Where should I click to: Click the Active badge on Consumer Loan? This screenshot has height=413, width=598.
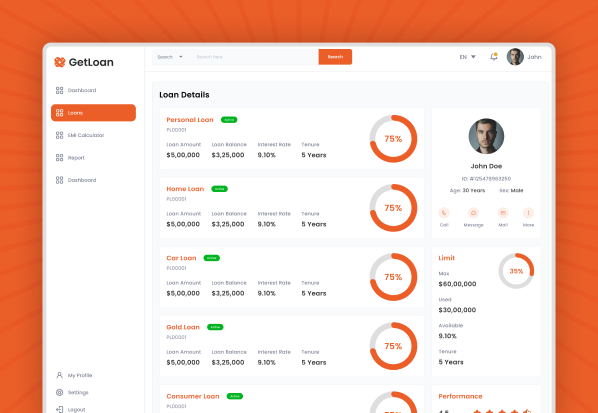235,396
